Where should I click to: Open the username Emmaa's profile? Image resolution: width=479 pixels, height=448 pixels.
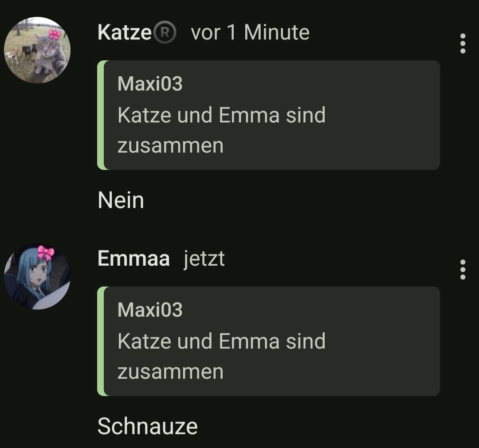coord(134,259)
